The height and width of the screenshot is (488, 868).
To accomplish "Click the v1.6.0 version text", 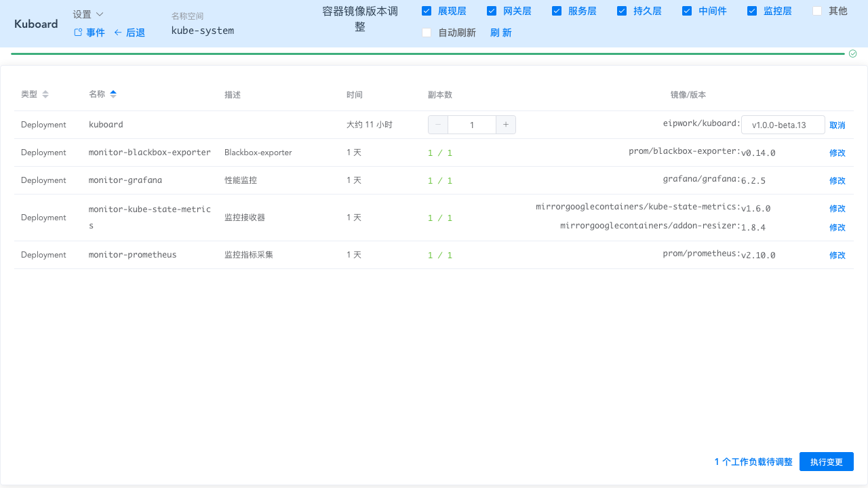I will [756, 209].
